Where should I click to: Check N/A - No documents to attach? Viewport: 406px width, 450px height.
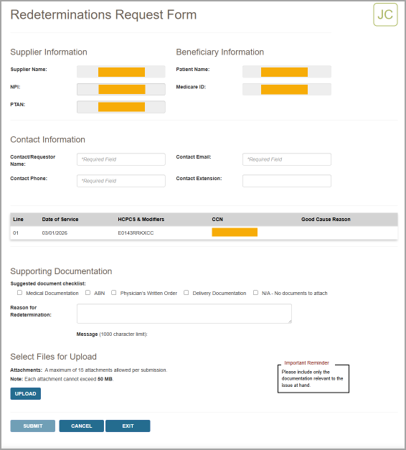coord(255,293)
